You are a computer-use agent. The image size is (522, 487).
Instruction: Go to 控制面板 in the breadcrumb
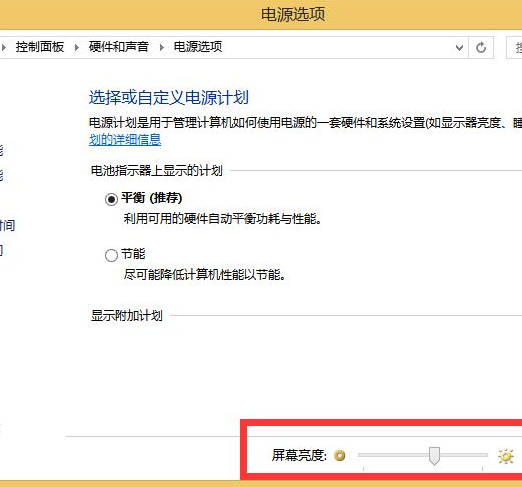click(40, 47)
